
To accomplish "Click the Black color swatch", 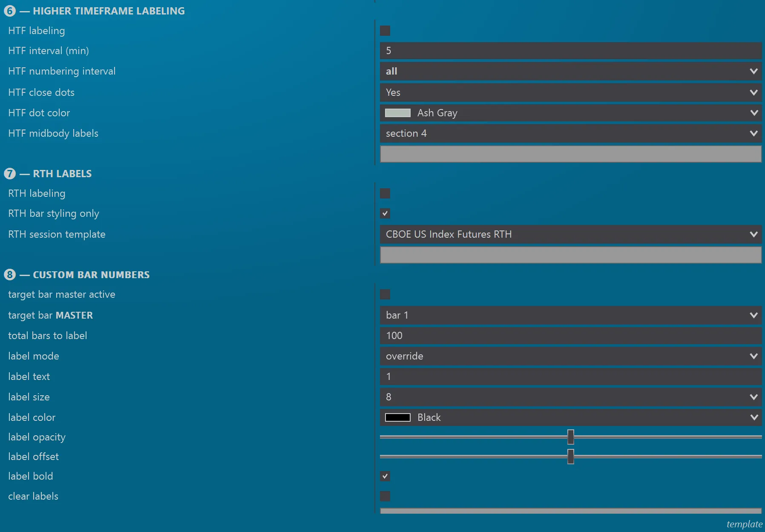I will coord(398,417).
